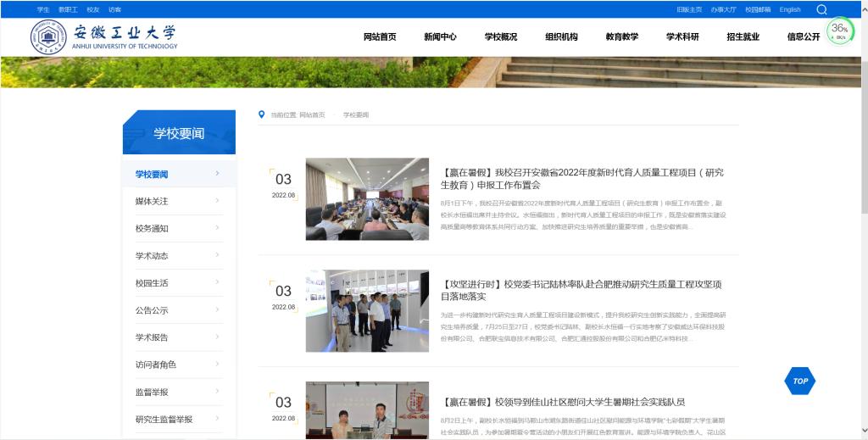Click 网站首页 in the breadcrumb
Viewport: 868px width, 440px height.
311,114
